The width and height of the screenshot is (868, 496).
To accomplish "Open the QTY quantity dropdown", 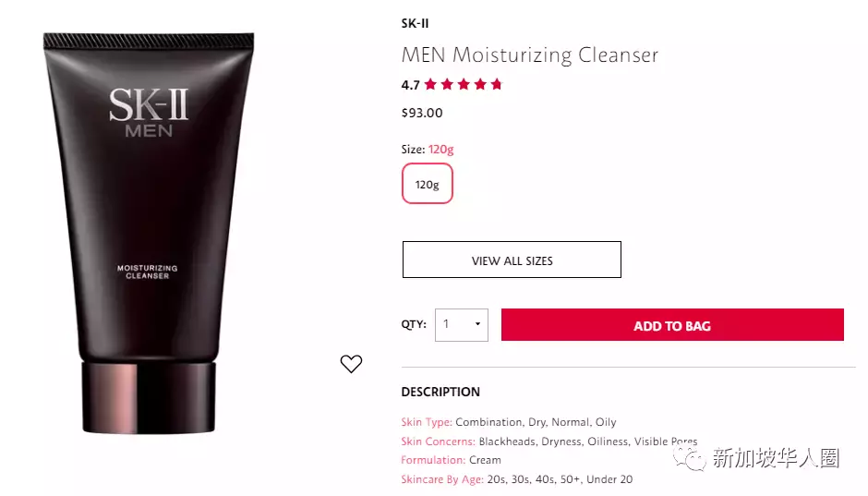I will [x=462, y=325].
